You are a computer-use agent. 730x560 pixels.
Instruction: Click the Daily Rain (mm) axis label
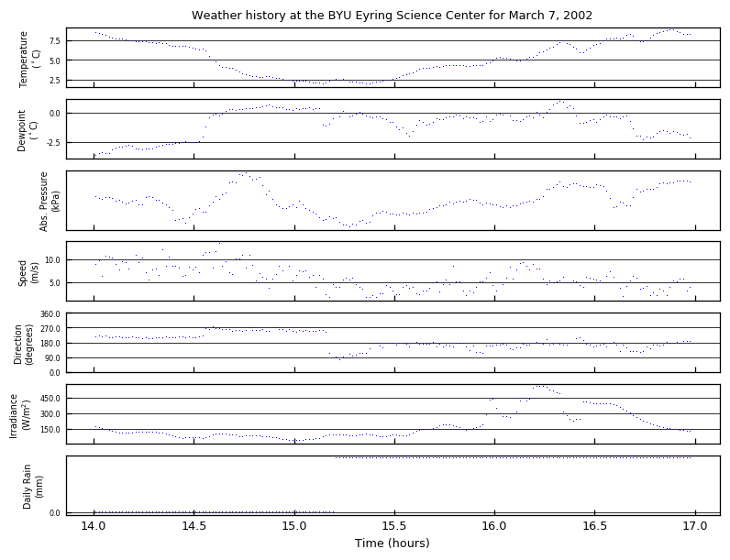coord(33,487)
